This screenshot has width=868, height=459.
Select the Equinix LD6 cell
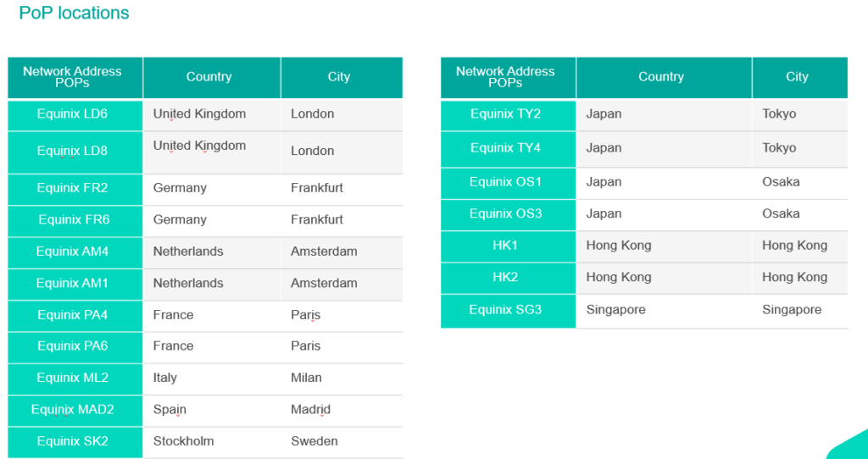[75, 115]
